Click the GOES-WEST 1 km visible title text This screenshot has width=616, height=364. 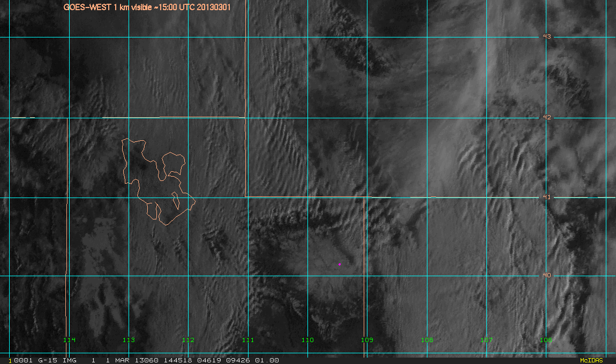point(147,7)
